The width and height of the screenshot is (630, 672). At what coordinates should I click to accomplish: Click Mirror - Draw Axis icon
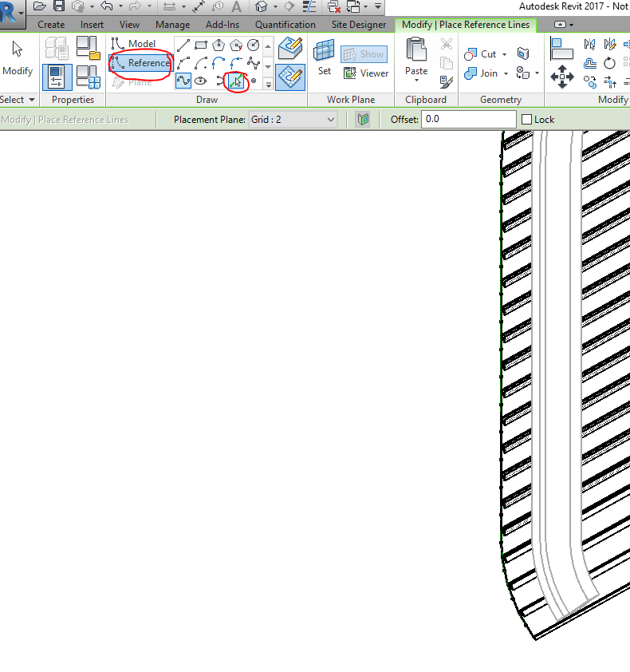point(609,44)
